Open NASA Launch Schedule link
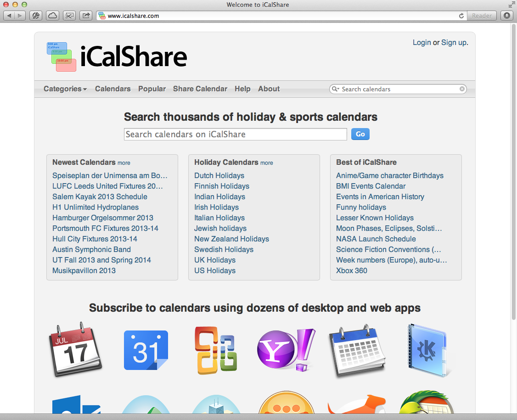Image resolution: width=517 pixels, height=420 pixels. coord(376,239)
